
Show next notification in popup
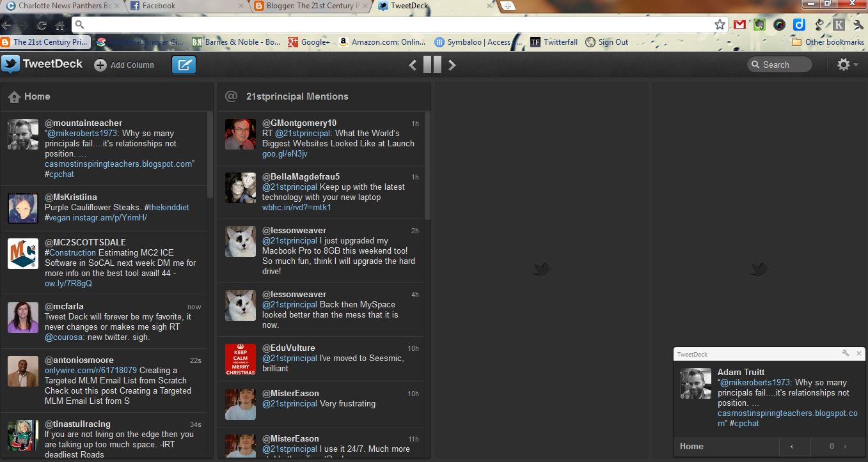tap(845, 447)
